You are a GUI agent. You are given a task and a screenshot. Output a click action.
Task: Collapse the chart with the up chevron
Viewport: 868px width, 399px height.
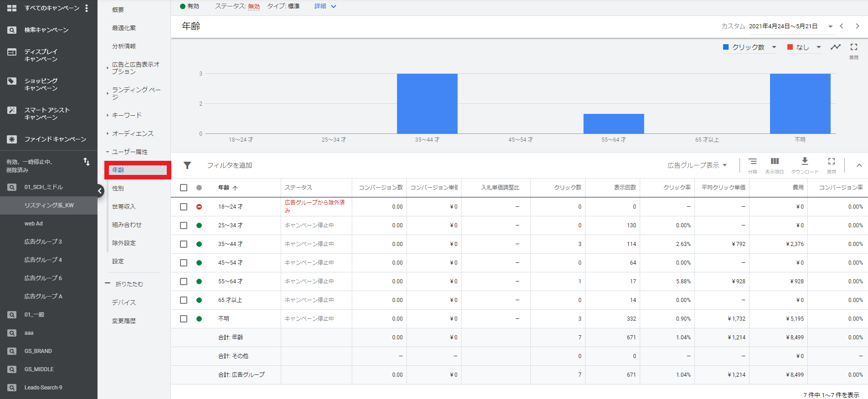(x=859, y=165)
